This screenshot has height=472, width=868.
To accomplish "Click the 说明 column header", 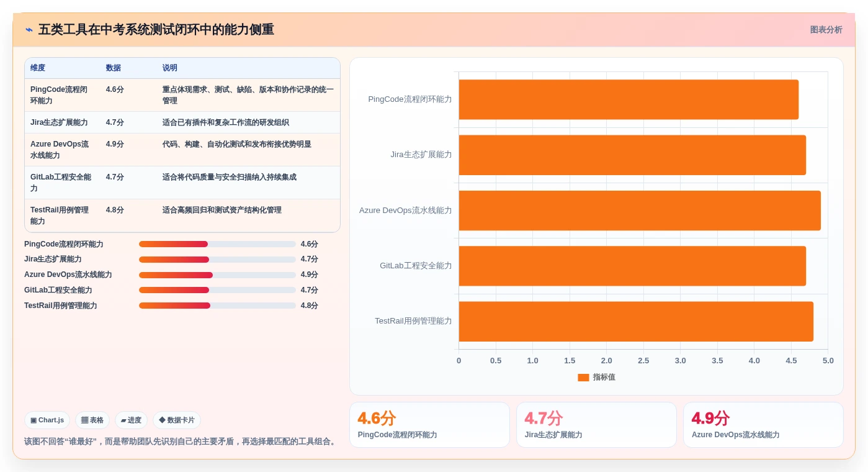I will (170, 68).
